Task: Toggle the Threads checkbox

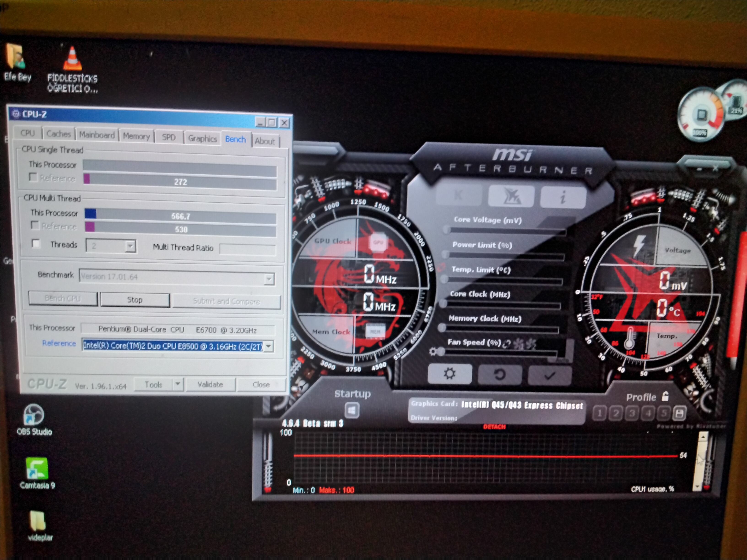Action: (x=36, y=243)
